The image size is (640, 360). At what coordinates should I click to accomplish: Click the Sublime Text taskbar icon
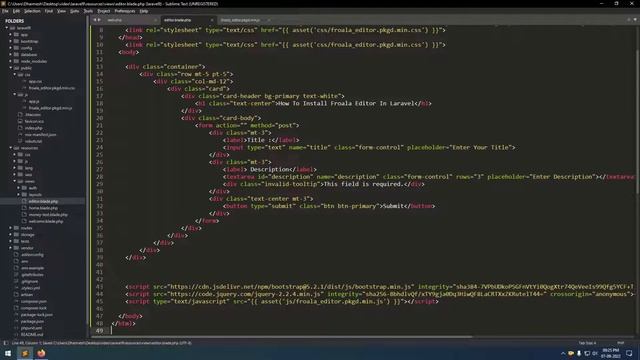[24, 353]
